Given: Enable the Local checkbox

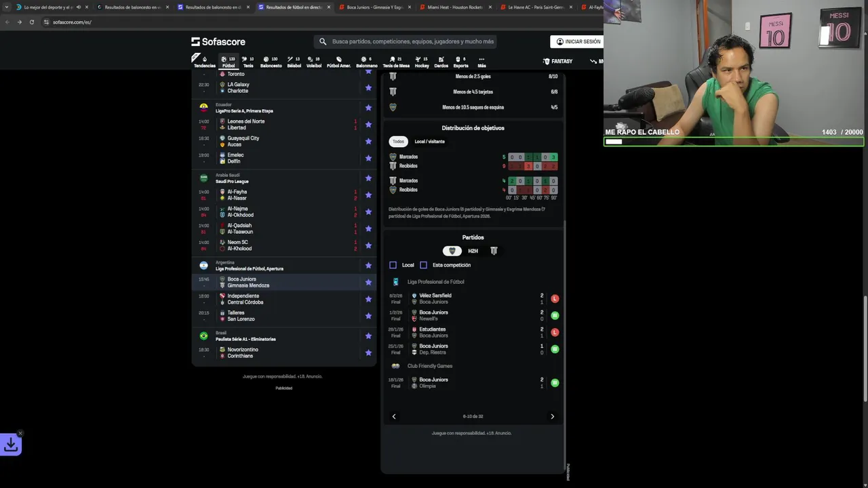Looking at the screenshot, I should tap(393, 265).
